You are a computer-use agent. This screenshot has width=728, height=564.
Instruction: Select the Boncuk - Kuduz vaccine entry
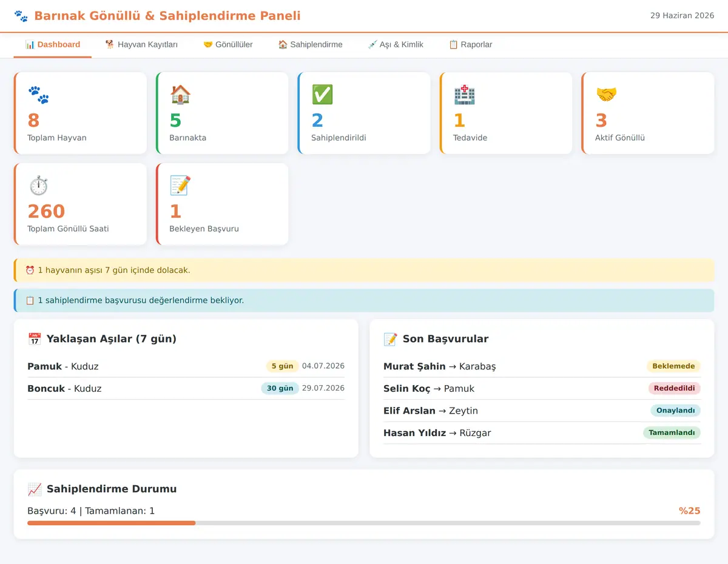[x=186, y=388]
